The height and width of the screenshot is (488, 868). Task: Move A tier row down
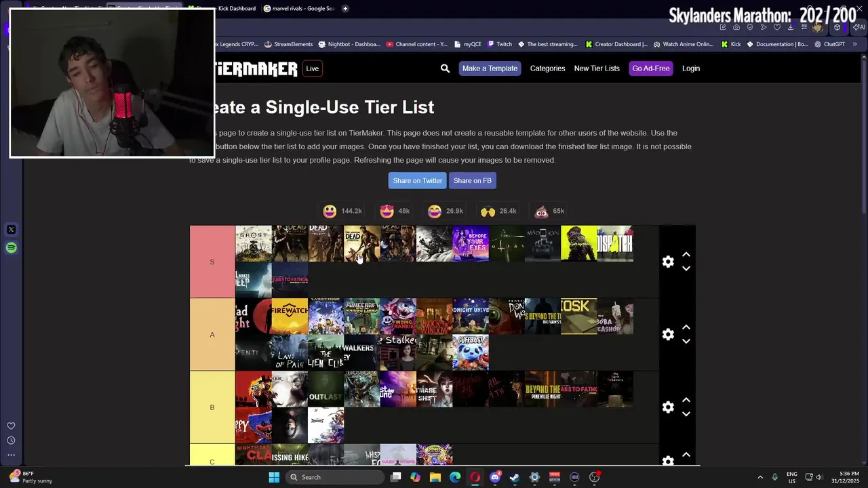[x=686, y=341]
